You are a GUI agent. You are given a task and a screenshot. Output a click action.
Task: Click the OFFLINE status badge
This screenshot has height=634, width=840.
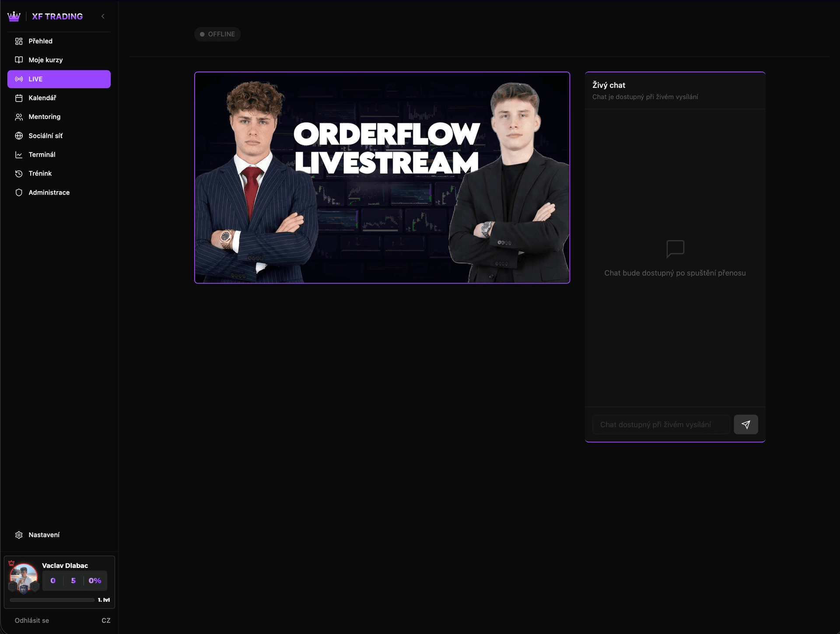point(217,34)
